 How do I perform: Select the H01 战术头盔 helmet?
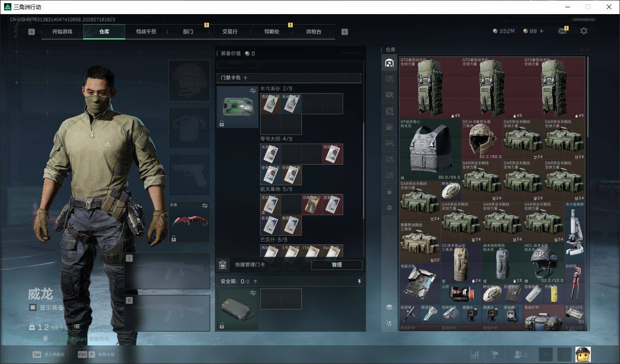(x=544, y=263)
